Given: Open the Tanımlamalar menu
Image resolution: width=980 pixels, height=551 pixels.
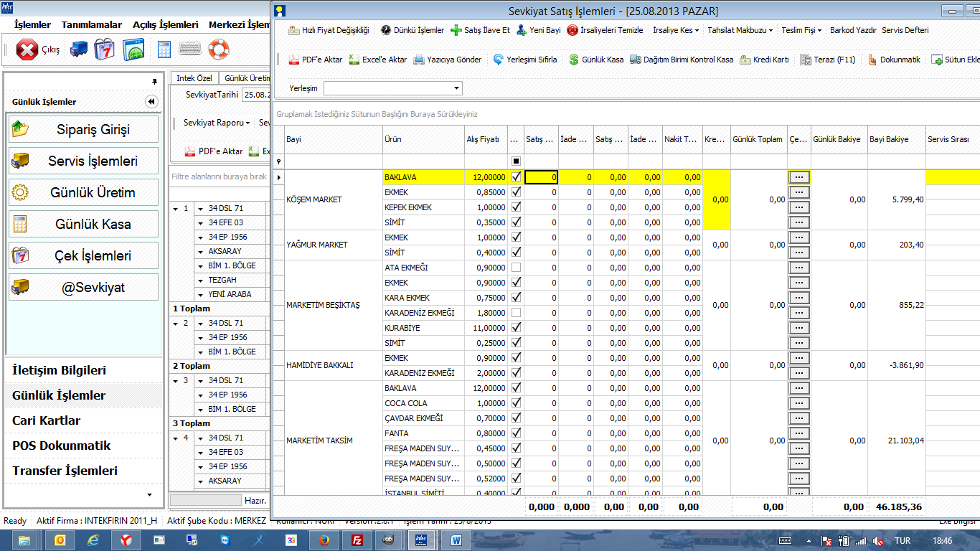Looking at the screenshot, I should tap(92, 24).
